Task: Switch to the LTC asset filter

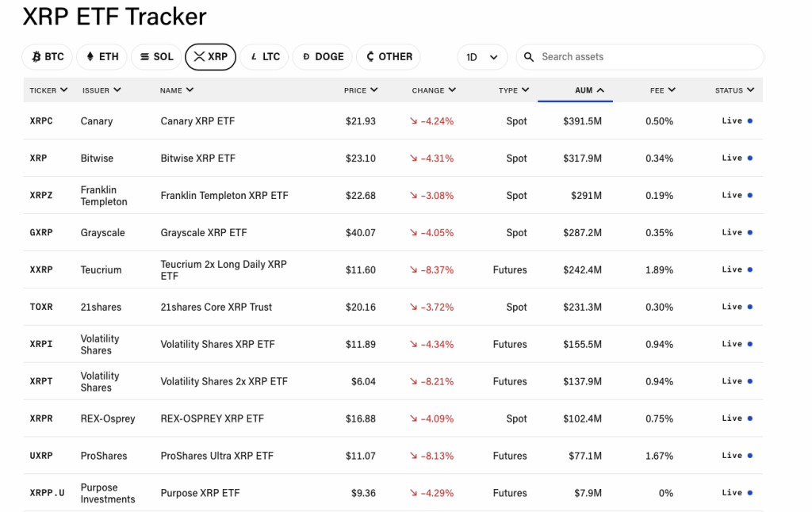Action: (x=265, y=57)
